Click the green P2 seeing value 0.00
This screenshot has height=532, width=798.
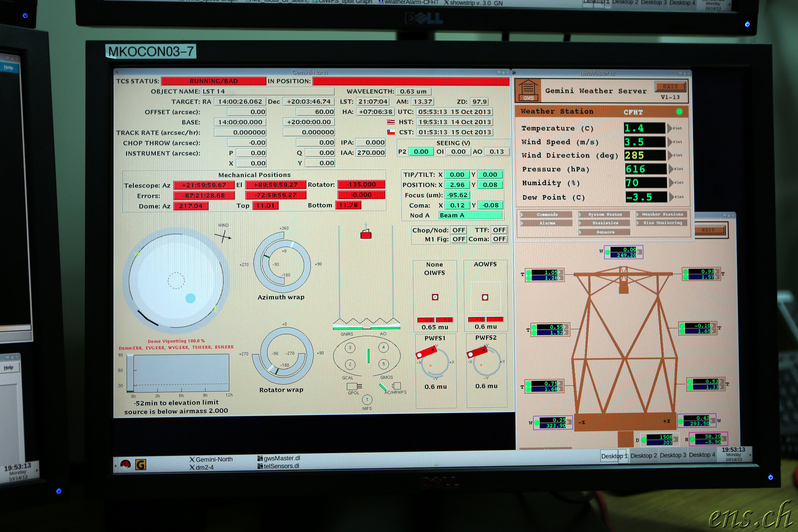click(x=421, y=152)
